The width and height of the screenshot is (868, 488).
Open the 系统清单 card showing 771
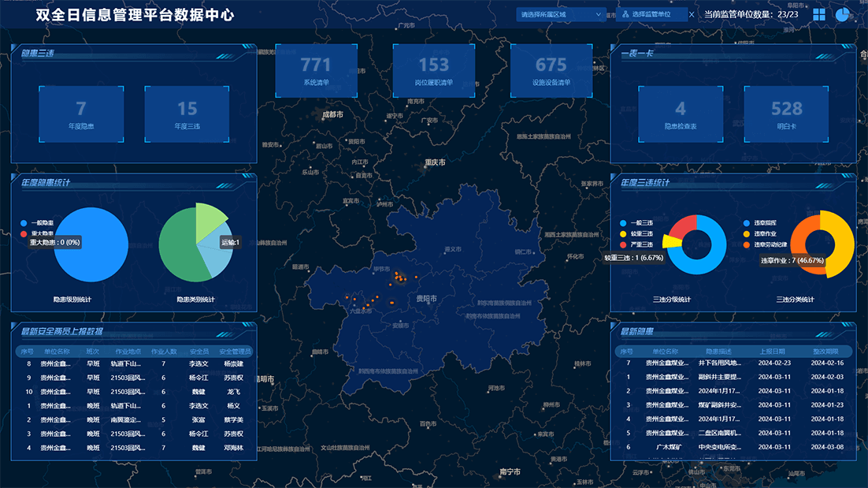316,70
